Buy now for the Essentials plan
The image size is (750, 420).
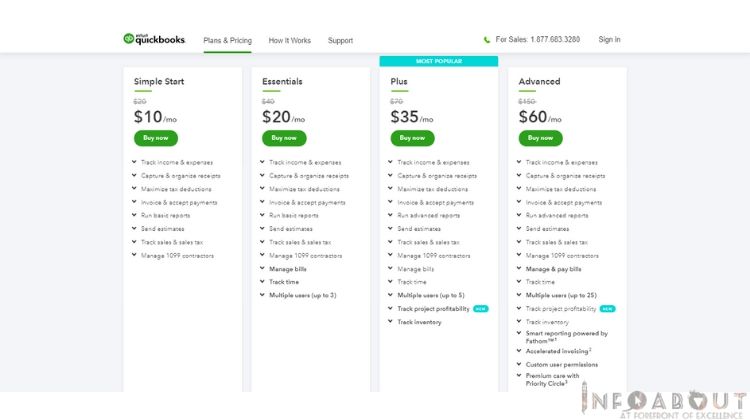pyautogui.click(x=284, y=138)
